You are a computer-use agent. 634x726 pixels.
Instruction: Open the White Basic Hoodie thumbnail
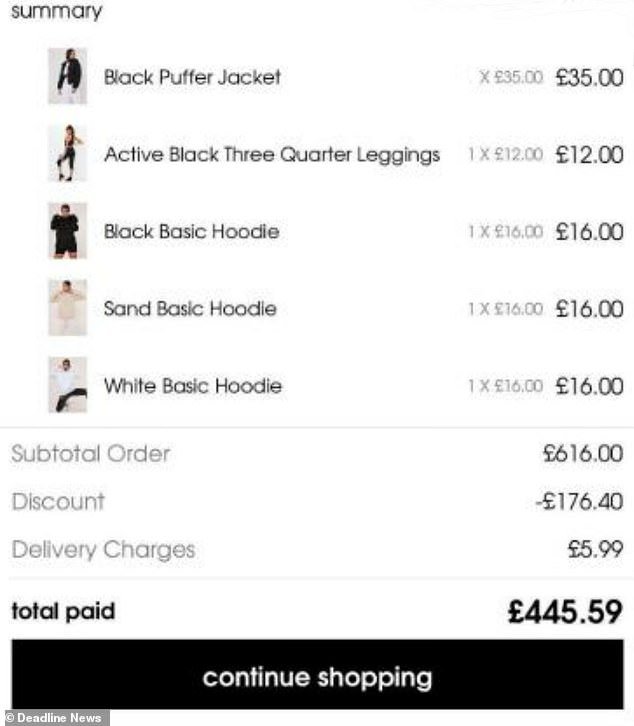pyautogui.click(x=68, y=385)
